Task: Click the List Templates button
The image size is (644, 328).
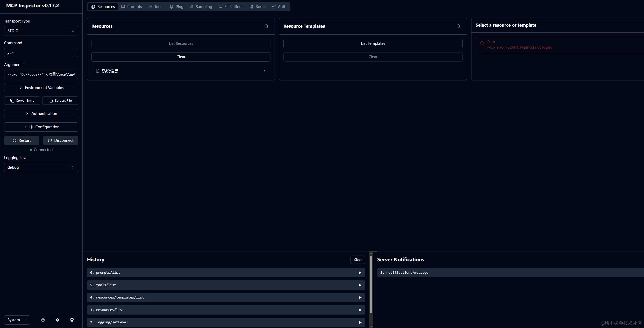Action: 373,43
